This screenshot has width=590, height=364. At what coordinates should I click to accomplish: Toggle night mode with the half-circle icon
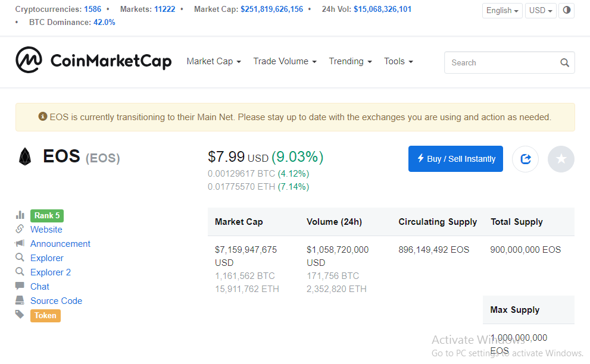tap(566, 10)
